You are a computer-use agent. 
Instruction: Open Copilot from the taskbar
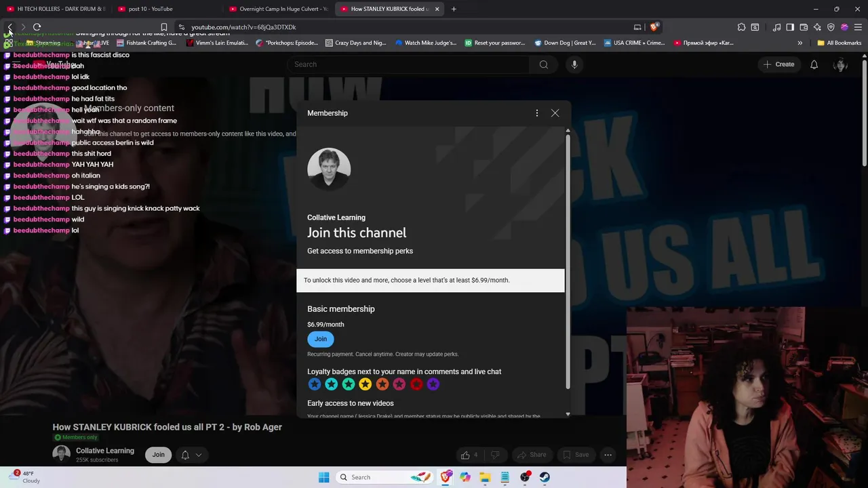465,477
